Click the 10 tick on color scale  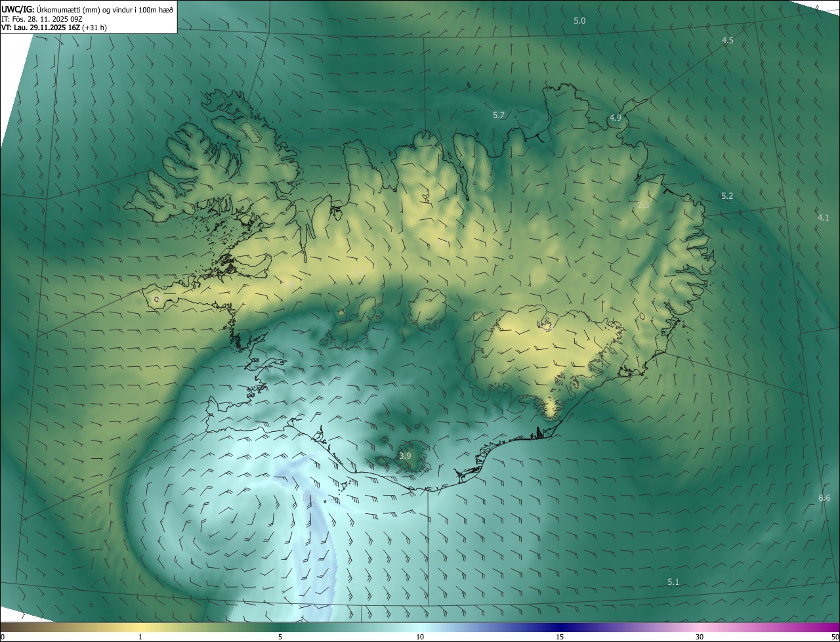coord(419,637)
